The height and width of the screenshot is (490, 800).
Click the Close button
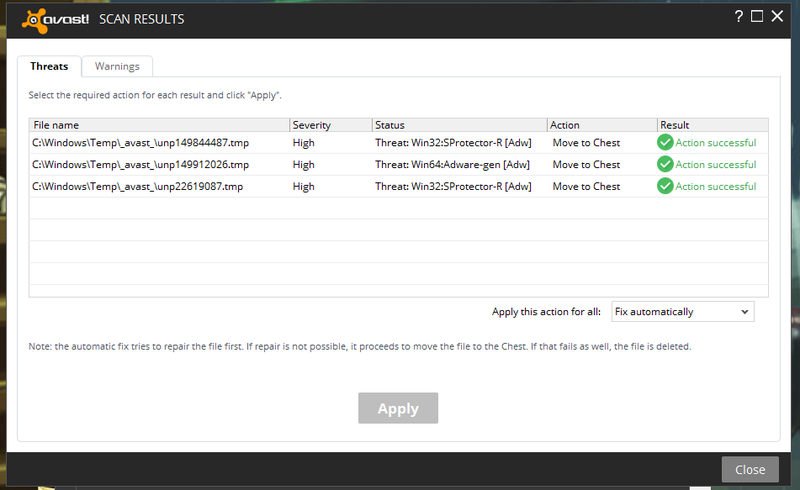coord(750,470)
